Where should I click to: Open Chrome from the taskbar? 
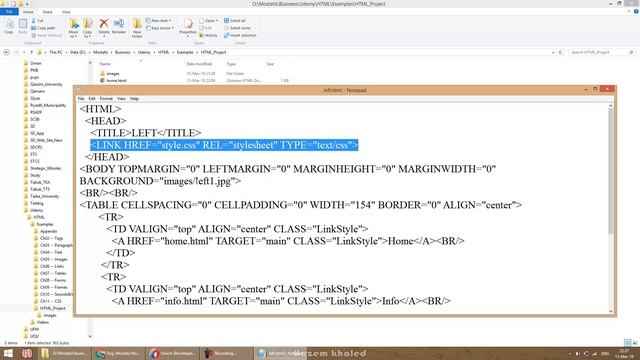[x=118, y=353]
